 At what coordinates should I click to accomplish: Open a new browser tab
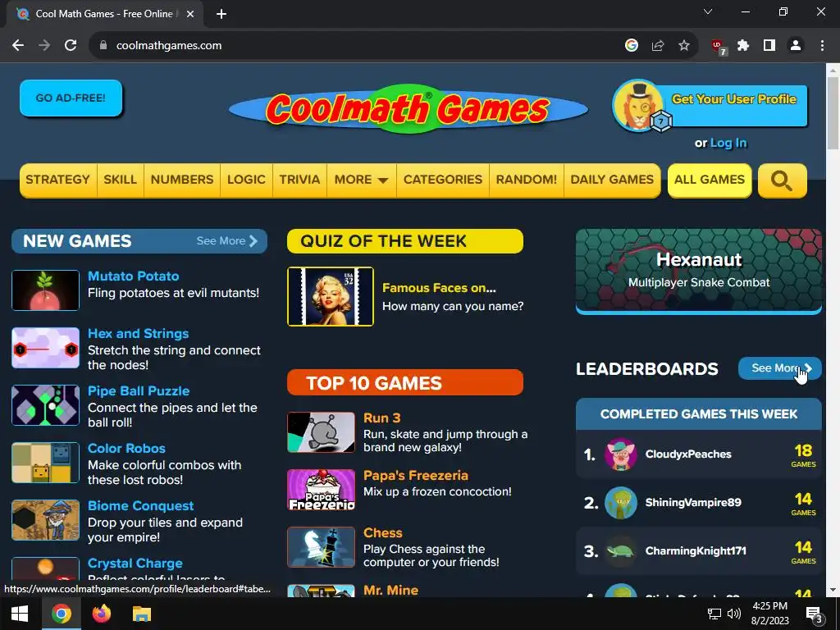[x=221, y=14]
